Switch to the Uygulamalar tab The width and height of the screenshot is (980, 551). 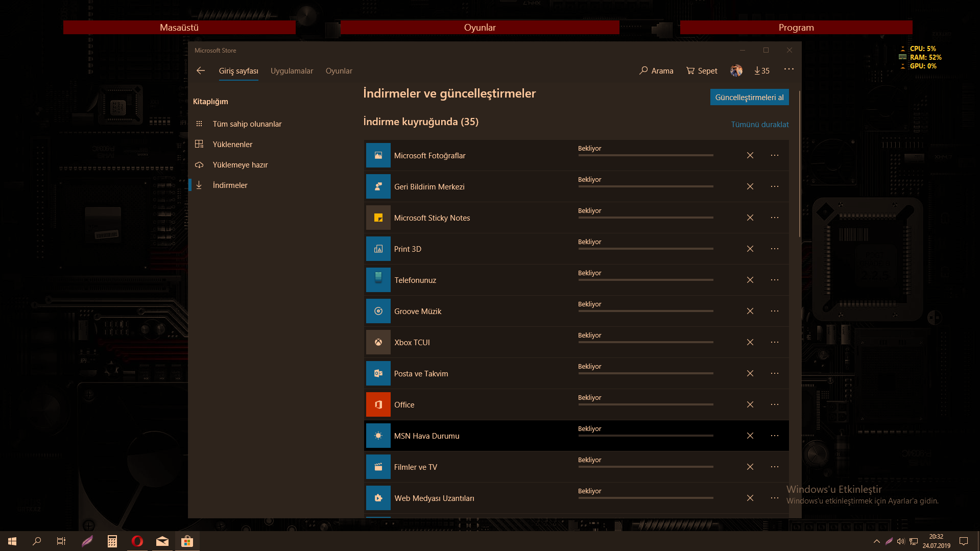292,71
